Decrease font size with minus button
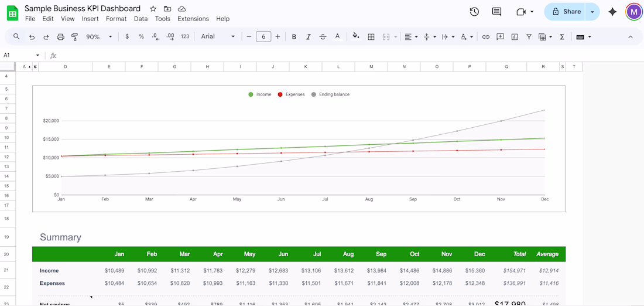644x306 pixels. click(x=249, y=36)
